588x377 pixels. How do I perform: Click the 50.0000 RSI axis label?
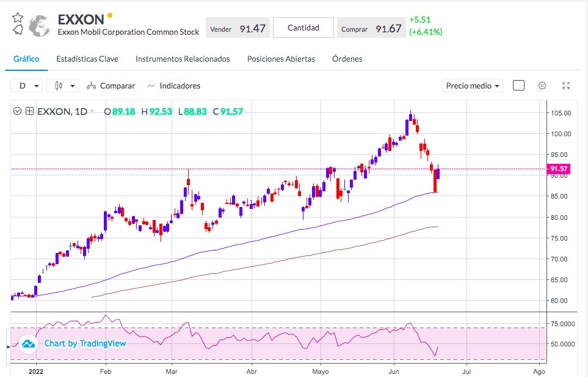point(562,344)
